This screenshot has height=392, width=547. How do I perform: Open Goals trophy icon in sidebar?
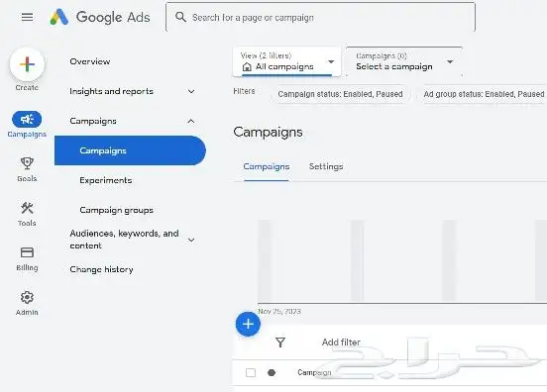[27, 163]
